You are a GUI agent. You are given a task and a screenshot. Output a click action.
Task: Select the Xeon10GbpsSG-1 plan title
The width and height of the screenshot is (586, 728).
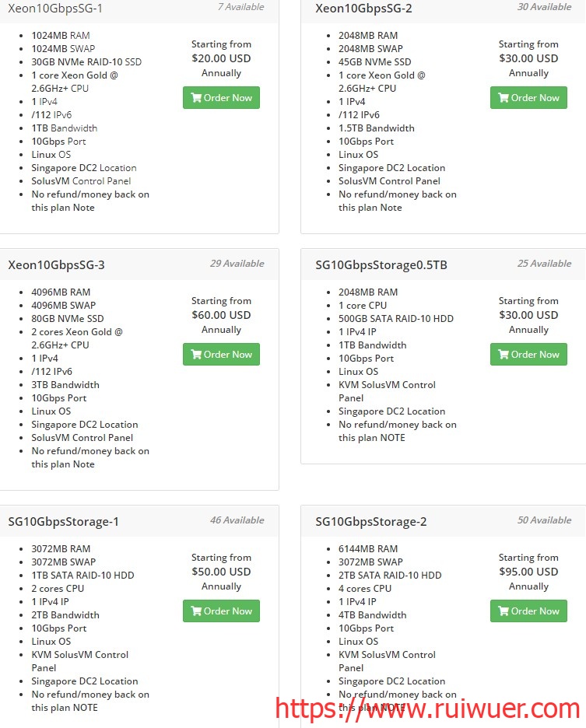(x=55, y=9)
